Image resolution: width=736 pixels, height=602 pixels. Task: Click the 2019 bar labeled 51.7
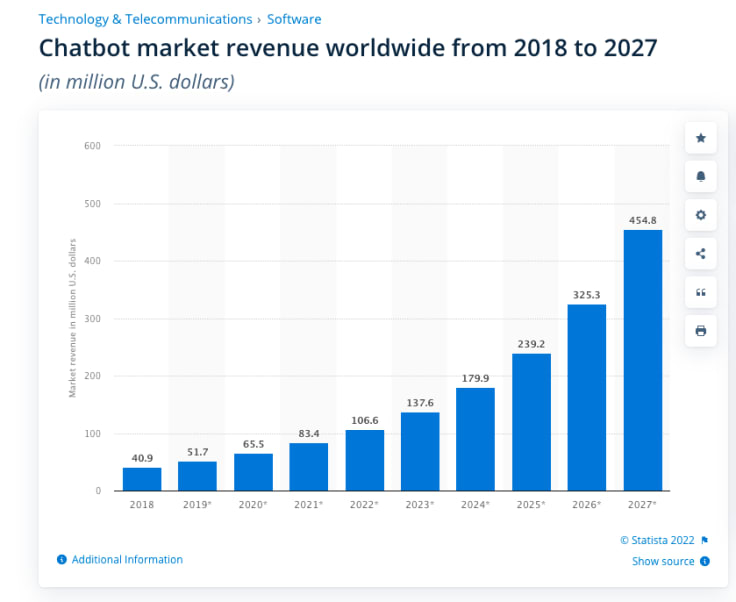click(197, 476)
